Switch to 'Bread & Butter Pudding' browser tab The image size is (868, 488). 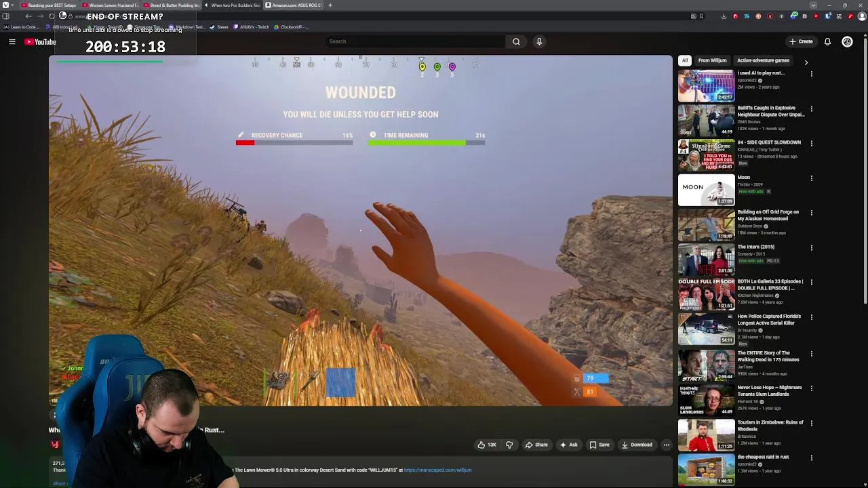(172, 5)
